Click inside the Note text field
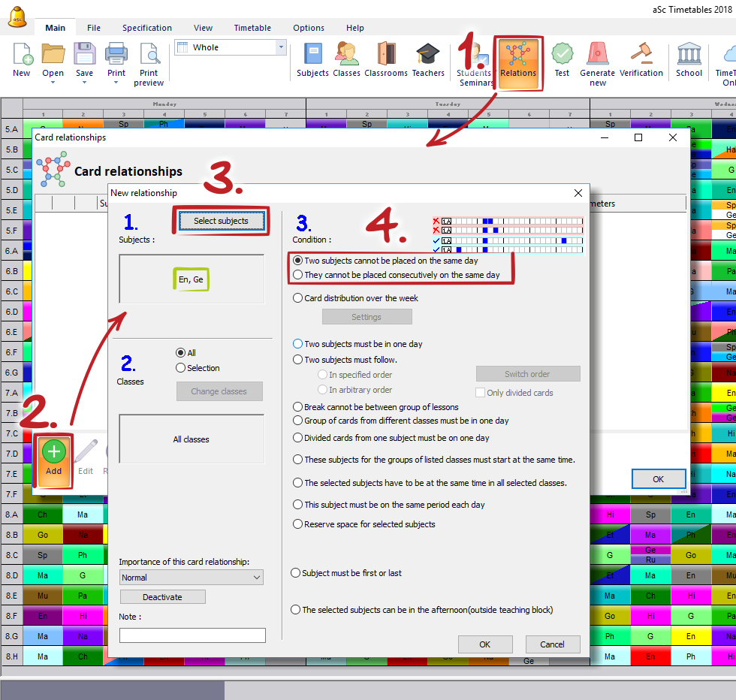 click(192, 635)
